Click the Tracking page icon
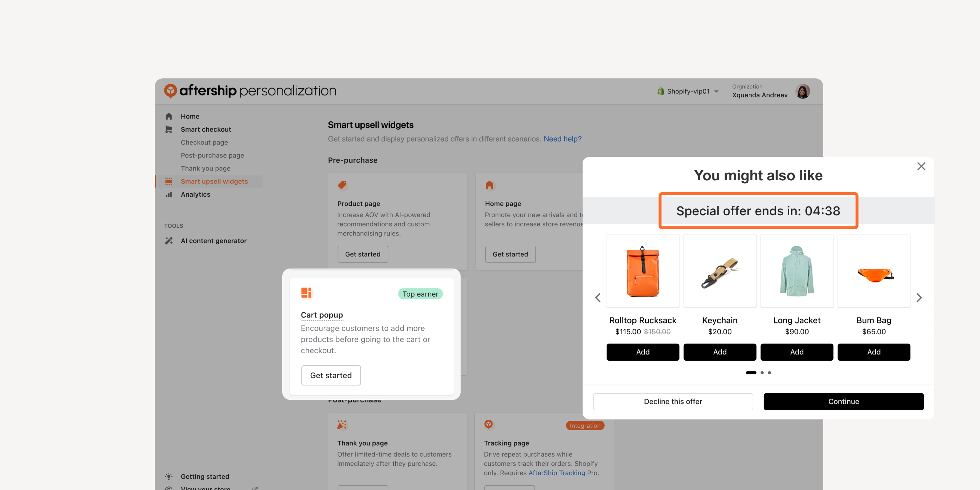 [x=488, y=424]
